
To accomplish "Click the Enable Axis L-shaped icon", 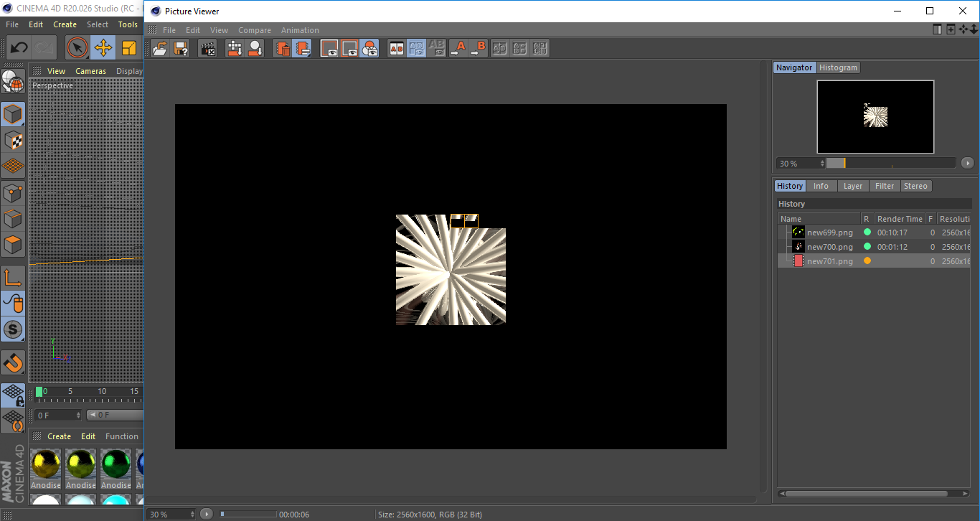I will [x=13, y=277].
